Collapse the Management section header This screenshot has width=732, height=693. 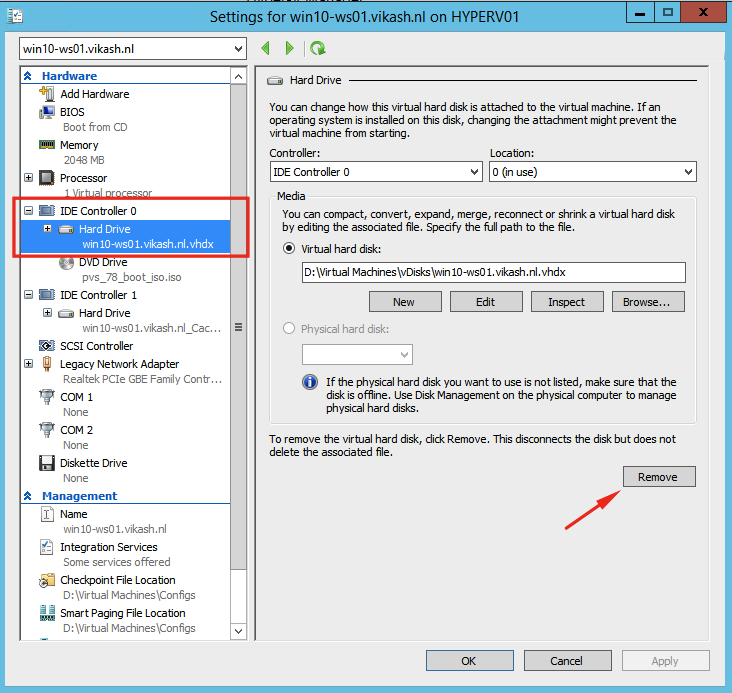[28, 496]
